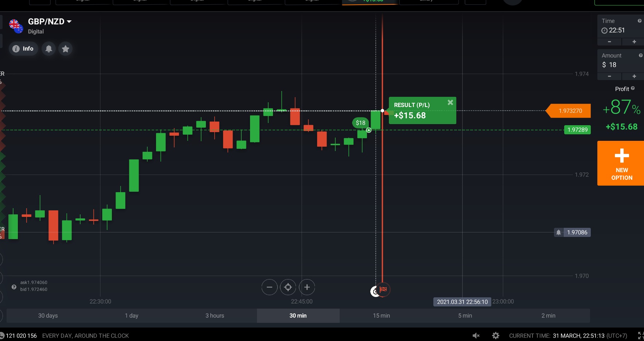Screen dimensions: 644x341
Task: Click the date label 2021.03.31 22:56:10
Action: [x=462, y=302]
